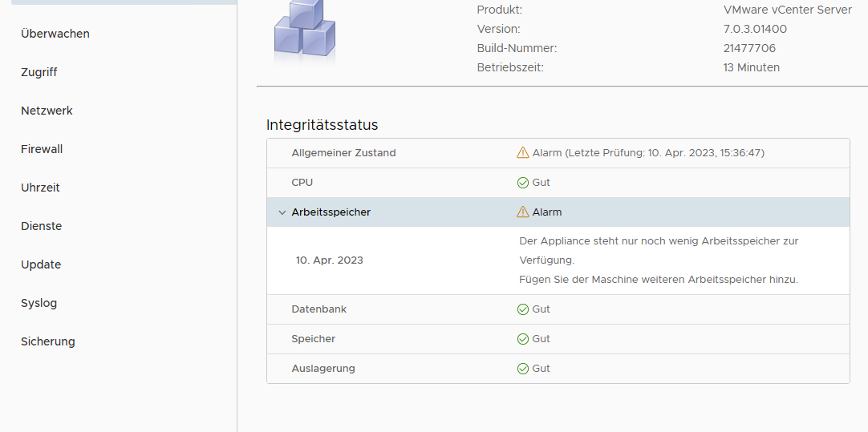Click the Datenbank row label
868x432 pixels.
click(319, 309)
